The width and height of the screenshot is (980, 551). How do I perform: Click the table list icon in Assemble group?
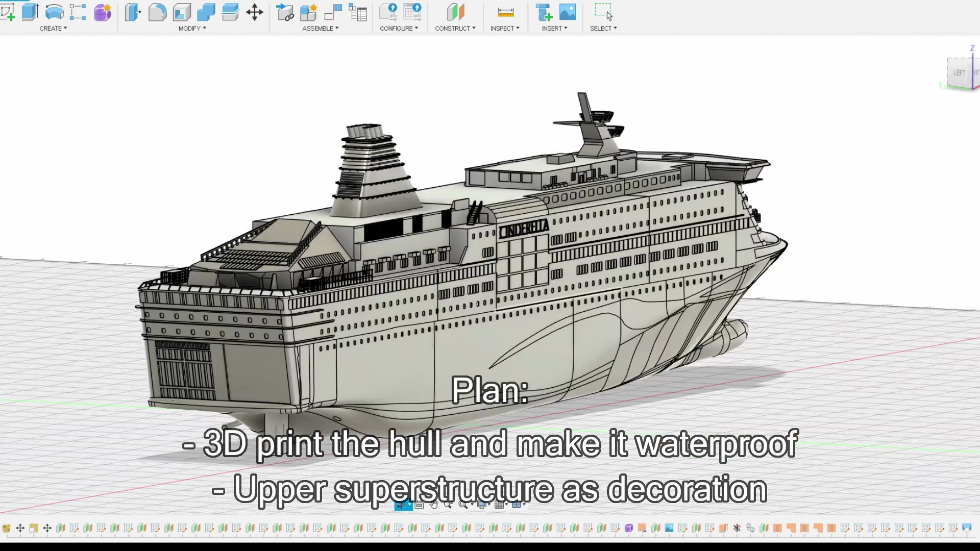click(358, 12)
